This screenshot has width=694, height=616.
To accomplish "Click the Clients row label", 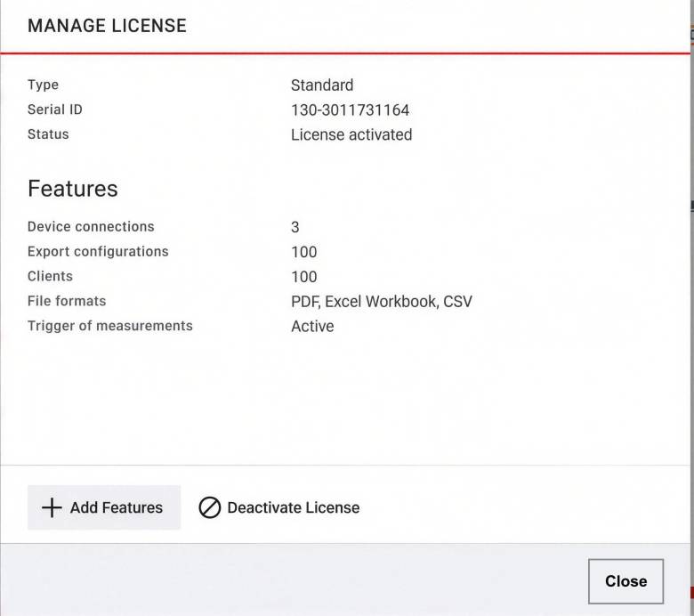I will point(50,277).
